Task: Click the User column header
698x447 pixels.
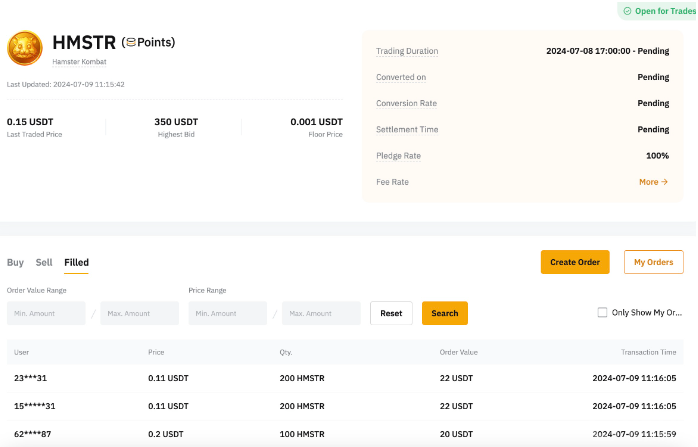Action: click(x=21, y=352)
